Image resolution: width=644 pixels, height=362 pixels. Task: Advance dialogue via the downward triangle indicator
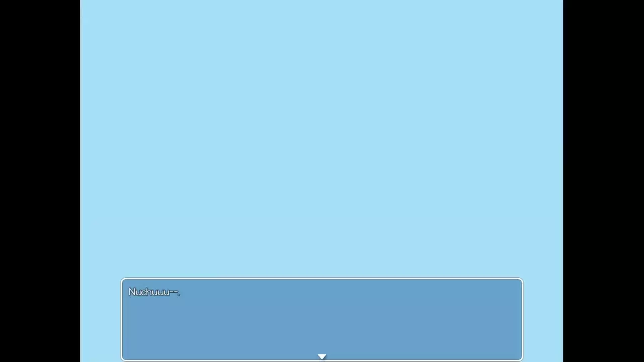(322, 356)
